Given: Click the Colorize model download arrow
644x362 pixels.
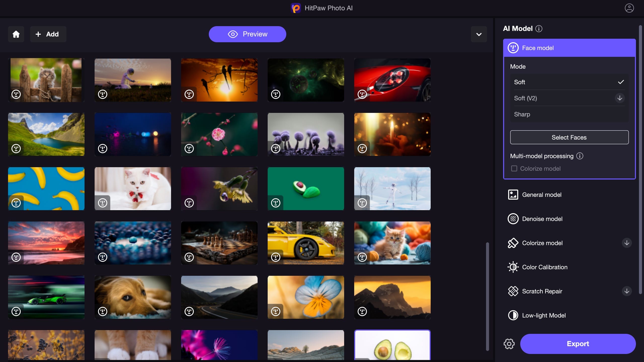Looking at the screenshot, I should (x=627, y=243).
